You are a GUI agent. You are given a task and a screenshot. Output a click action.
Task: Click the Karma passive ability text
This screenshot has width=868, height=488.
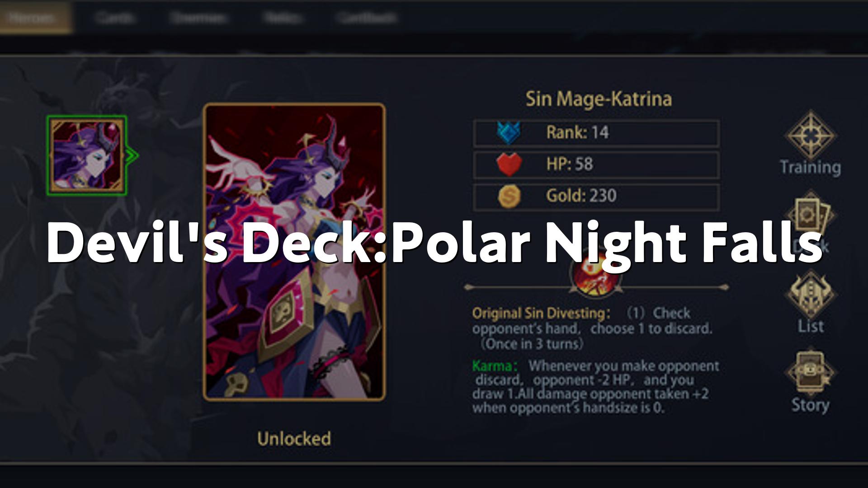(595, 387)
